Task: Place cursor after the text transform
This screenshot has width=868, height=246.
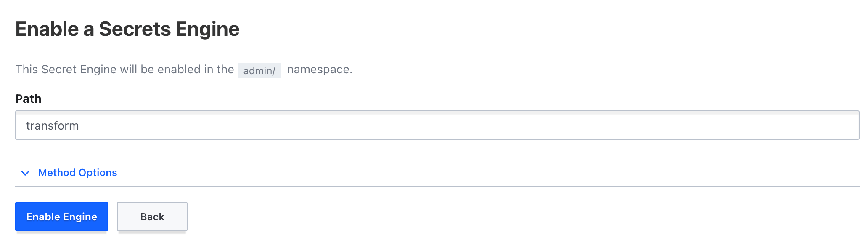Action: [80, 126]
